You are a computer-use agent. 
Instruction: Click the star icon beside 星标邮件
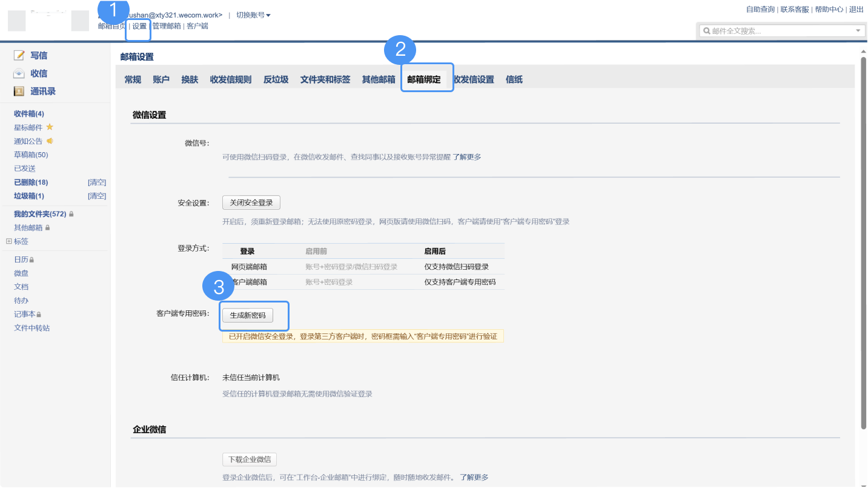coord(50,127)
